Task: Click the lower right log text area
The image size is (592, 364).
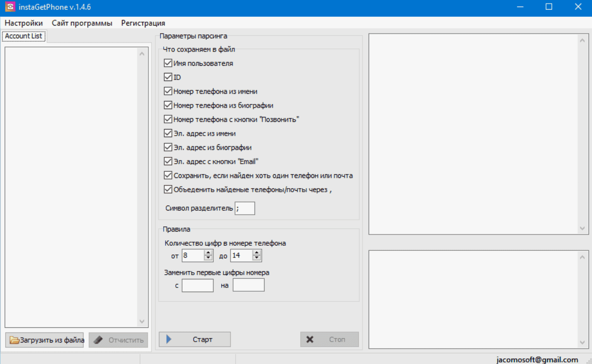Action: 474,299
